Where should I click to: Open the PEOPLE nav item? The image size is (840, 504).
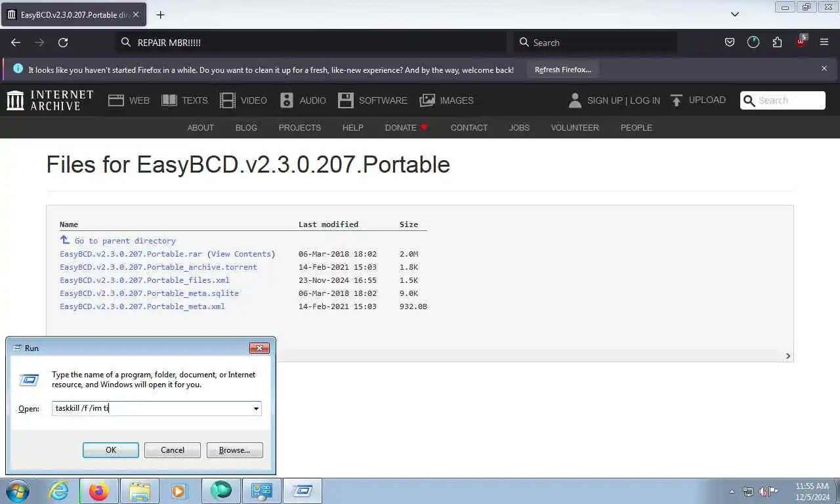637,127
